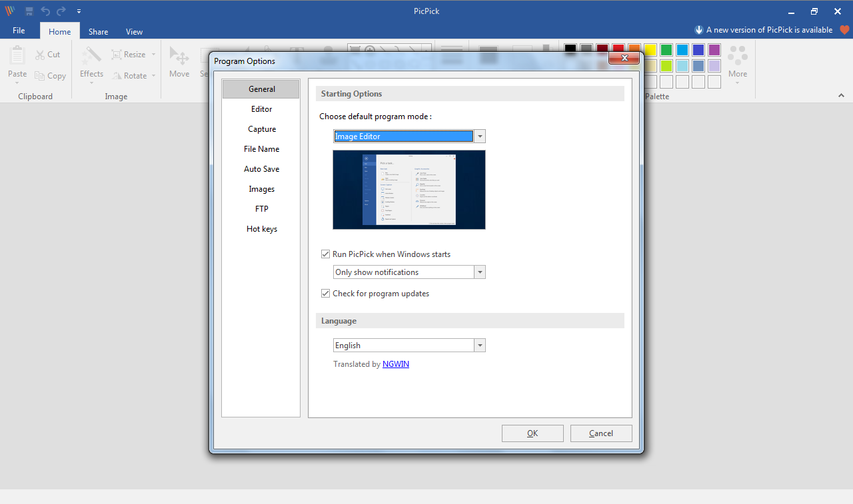Click the Undo arrow in quick access toolbar
853x504 pixels.
[x=45, y=11]
